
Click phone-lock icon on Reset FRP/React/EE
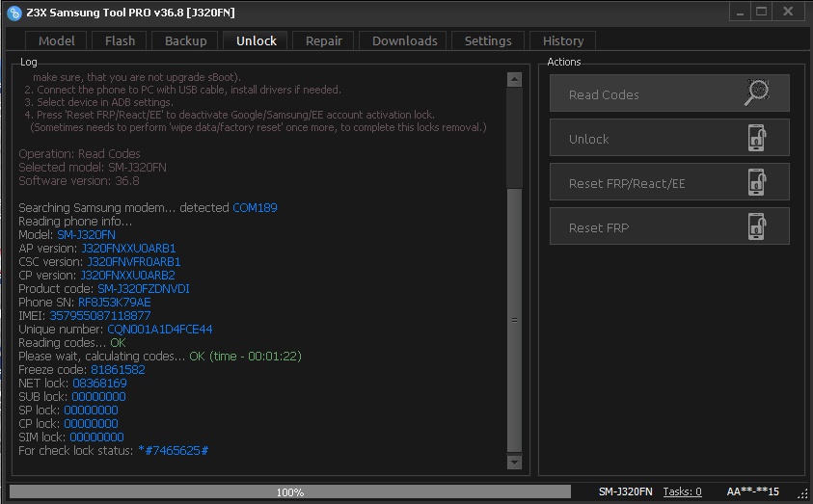(x=757, y=182)
